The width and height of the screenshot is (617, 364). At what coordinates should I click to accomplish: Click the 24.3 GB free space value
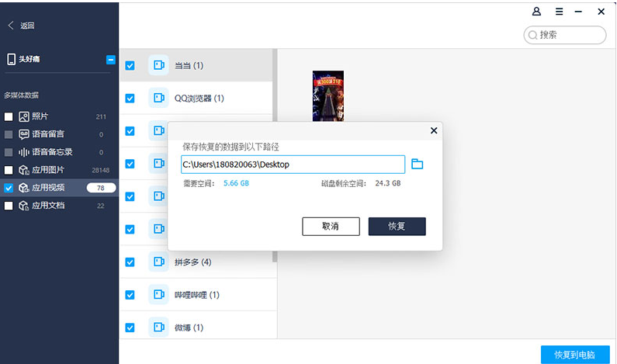tap(387, 183)
